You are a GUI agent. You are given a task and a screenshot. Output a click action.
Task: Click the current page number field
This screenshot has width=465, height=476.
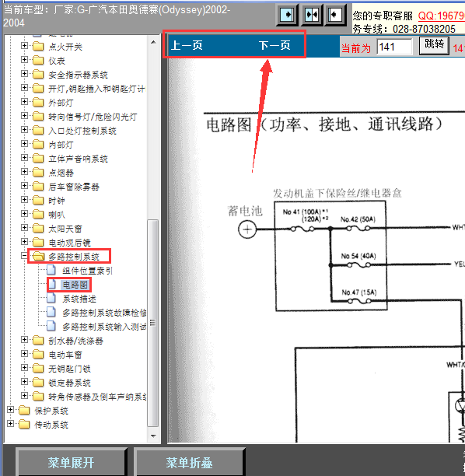(394, 47)
